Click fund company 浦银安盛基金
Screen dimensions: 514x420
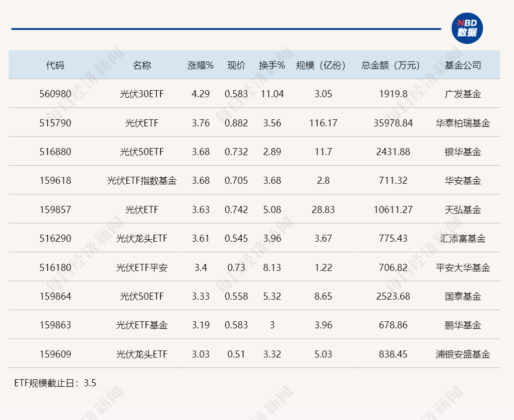click(x=463, y=354)
